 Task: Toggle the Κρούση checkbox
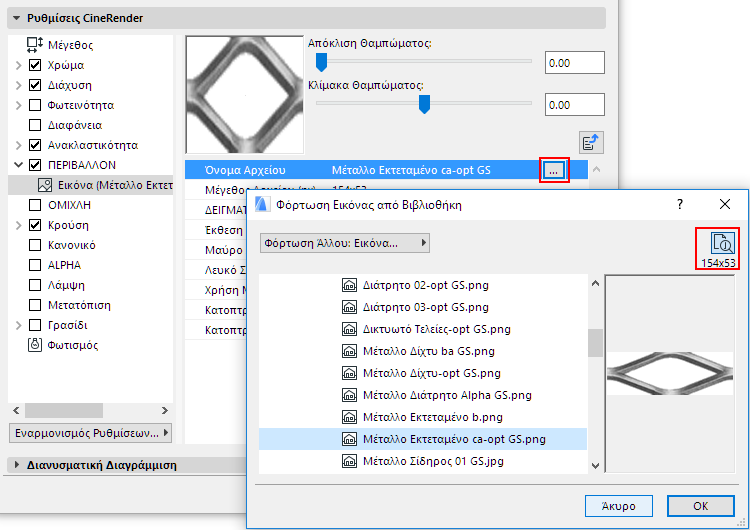pos(35,225)
